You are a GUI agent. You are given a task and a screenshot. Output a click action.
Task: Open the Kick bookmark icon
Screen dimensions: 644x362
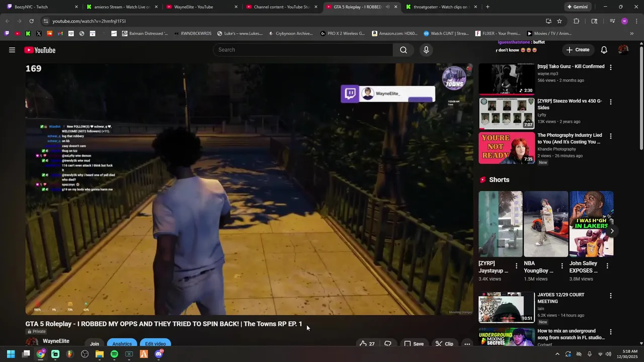click(28, 33)
